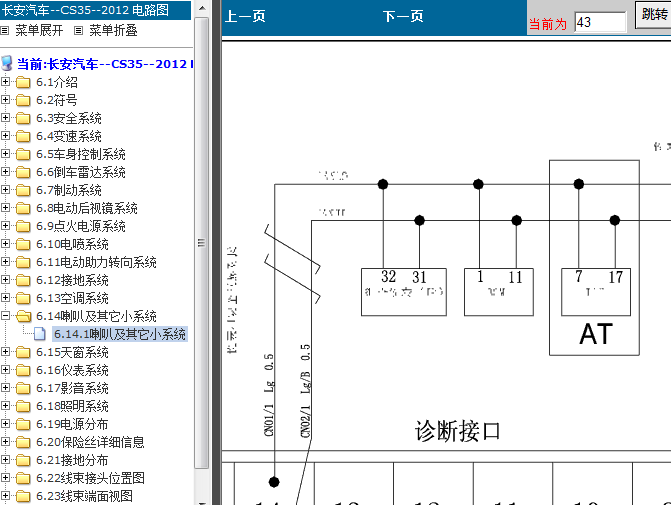This screenshot has width=671, height=505.
Task: Open the 6.23线束端面视图 folder icon
Action: click(23, 496)
